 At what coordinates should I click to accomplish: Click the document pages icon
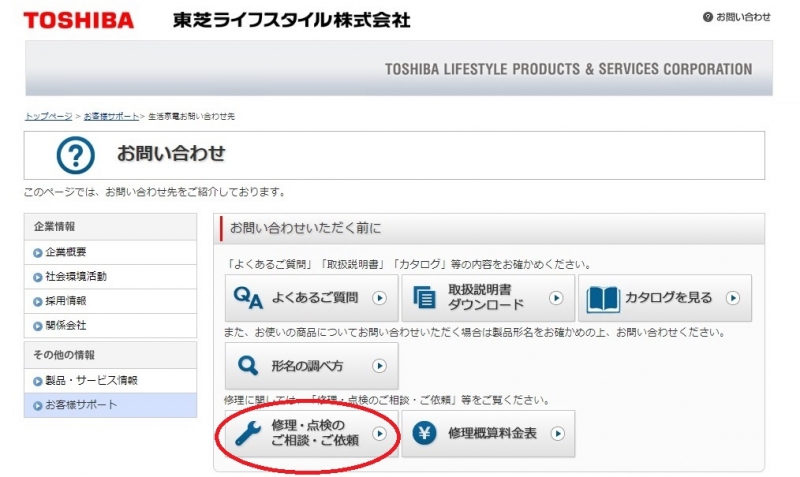pyautogui.click(x=424, y=297)
